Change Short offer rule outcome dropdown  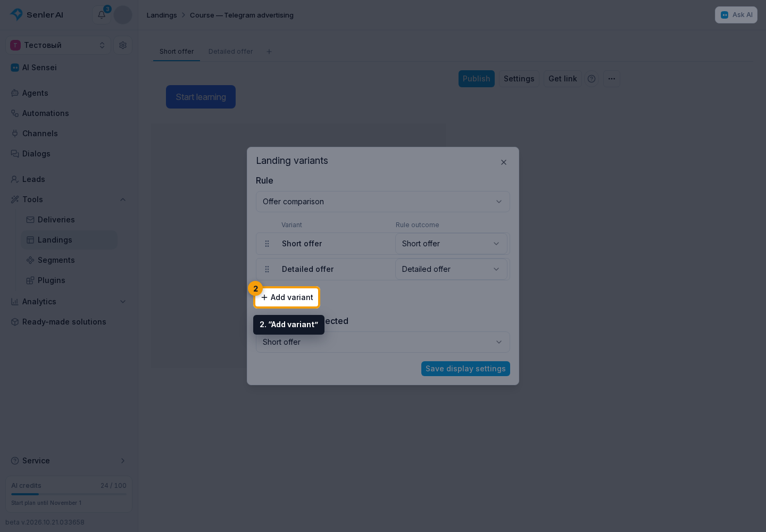(x=451, y=244)
